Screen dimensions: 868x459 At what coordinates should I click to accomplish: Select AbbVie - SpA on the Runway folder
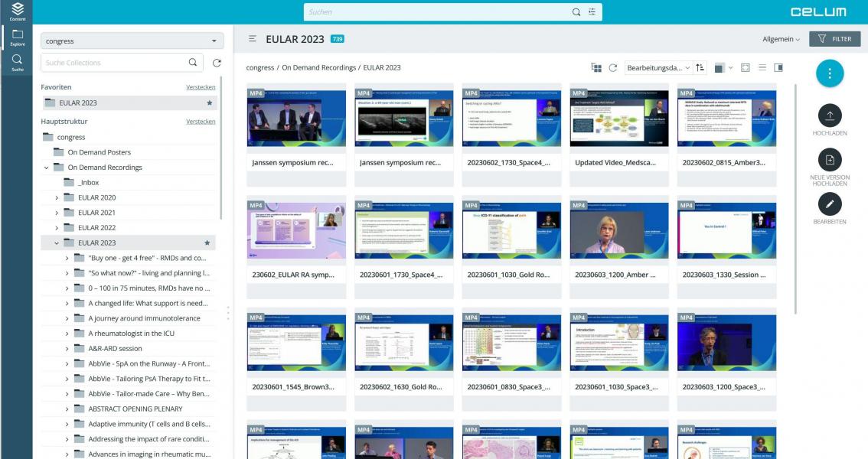click(x=149, y=364)
